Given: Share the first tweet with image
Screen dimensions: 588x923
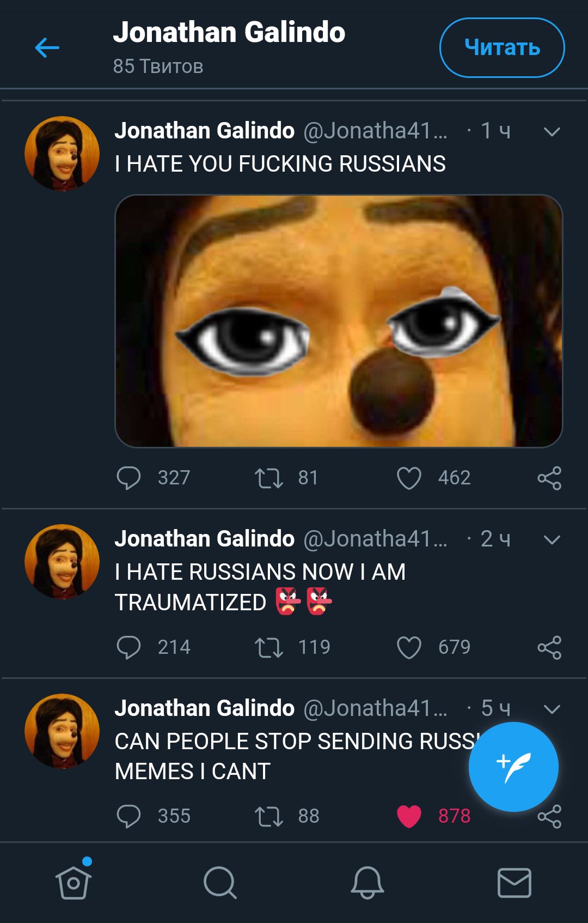Looking at the screenshot, I should pyautogui.click(x=549, y=478).
